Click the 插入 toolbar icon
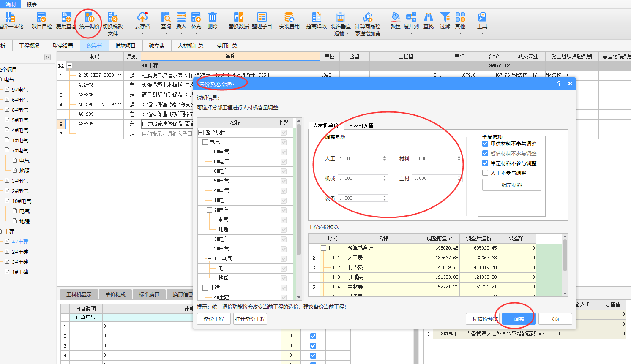 tap(181, 17)
